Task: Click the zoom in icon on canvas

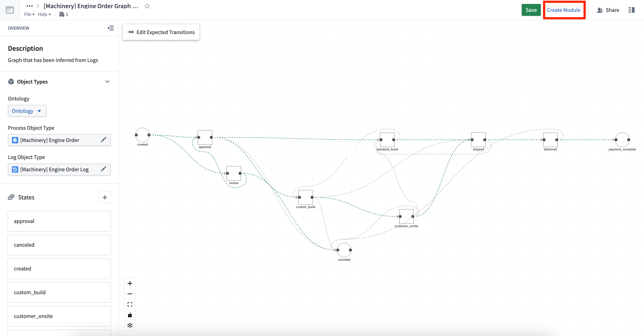Action: pos(130,283)
